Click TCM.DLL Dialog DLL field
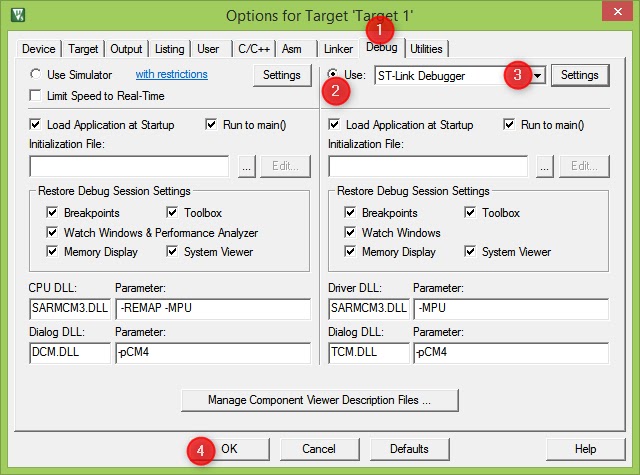The image size is (640, 475). click(369, 353)
